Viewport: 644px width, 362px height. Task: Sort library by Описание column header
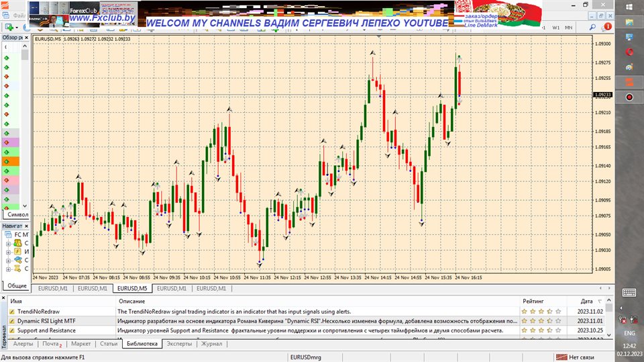click(x=317, y=301)
